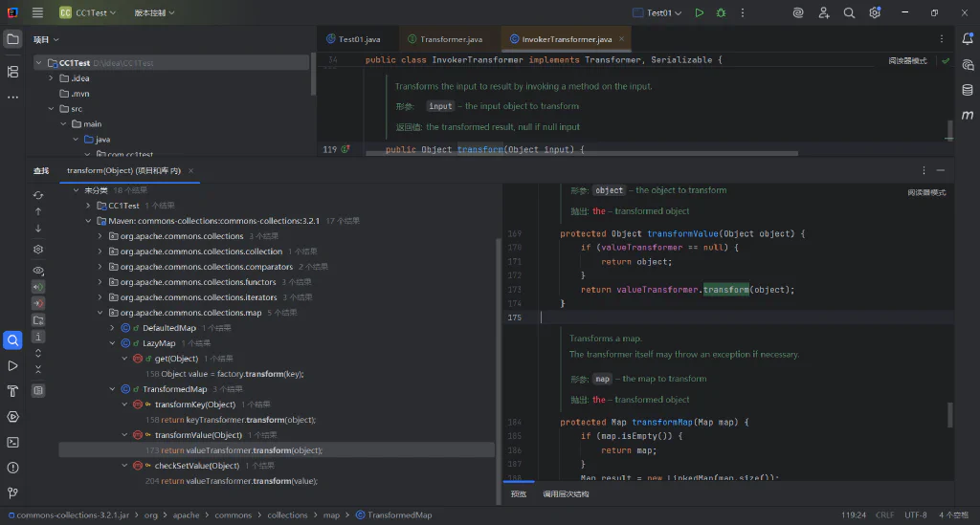Open the Structure tool window

[x=12, y=72]
